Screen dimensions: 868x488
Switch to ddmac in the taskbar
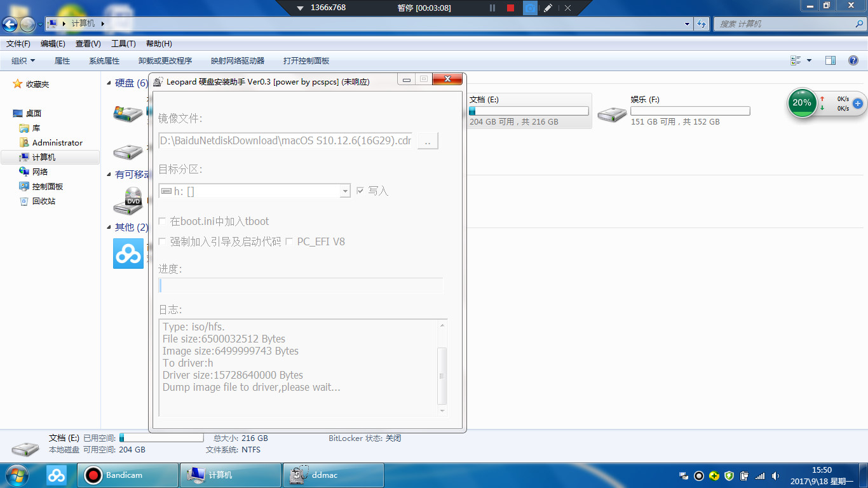point(334,475)
